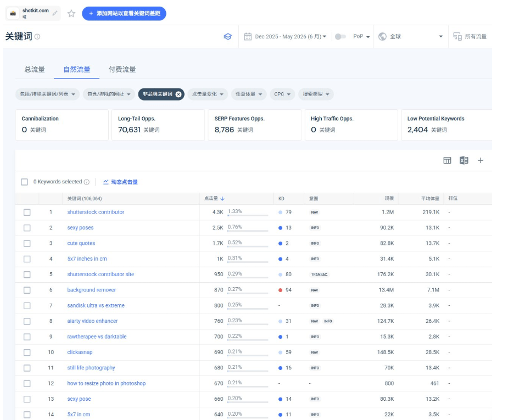Expand the PoP dropdown arrow
Screen dimensions: 508x420
click(368, 37)
